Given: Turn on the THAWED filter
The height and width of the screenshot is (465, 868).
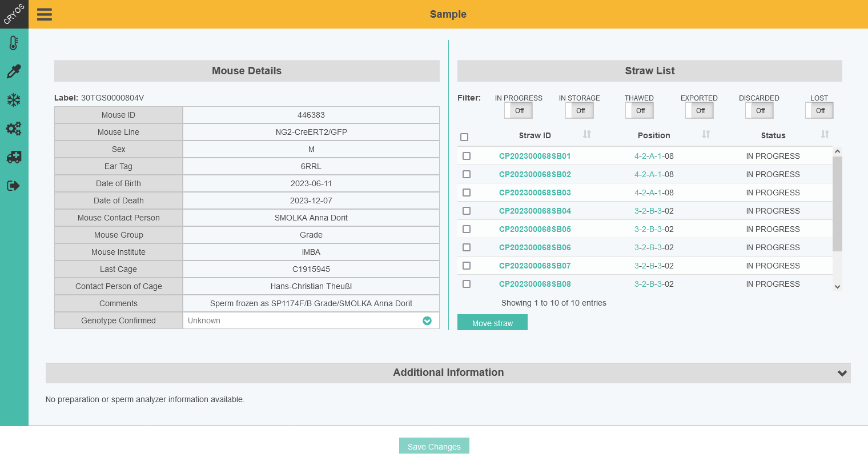Looking at the screenshot, I should tap(639, 110).
